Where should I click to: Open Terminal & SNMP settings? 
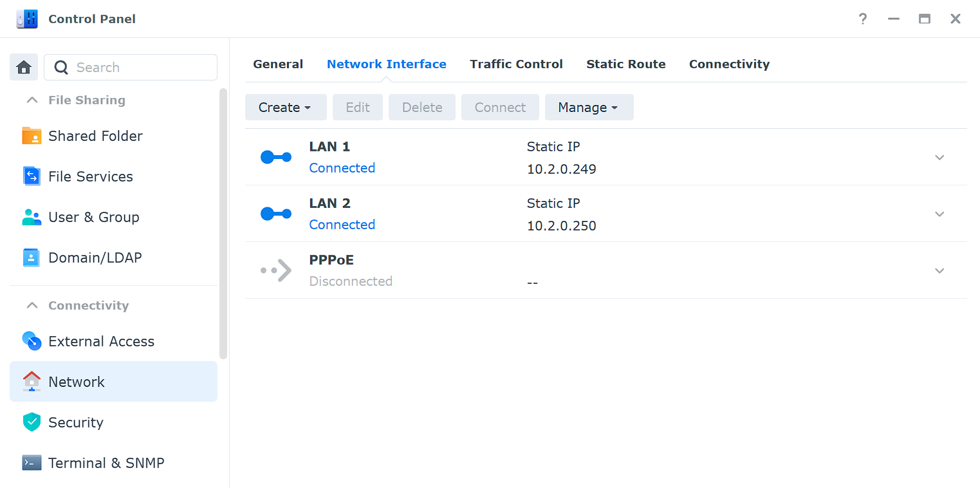(x=31, y=463)
